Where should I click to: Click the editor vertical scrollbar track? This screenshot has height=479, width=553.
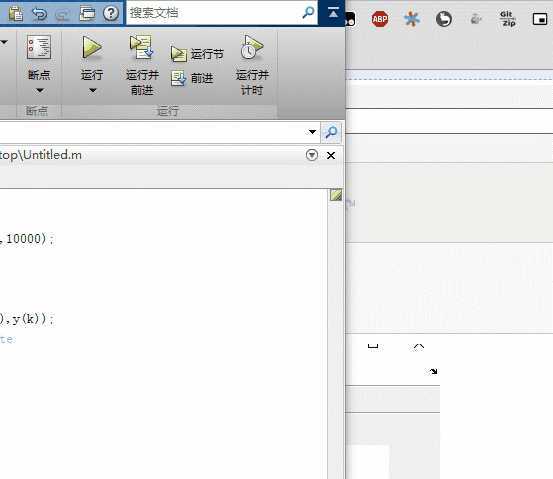[x=336, y=339]
